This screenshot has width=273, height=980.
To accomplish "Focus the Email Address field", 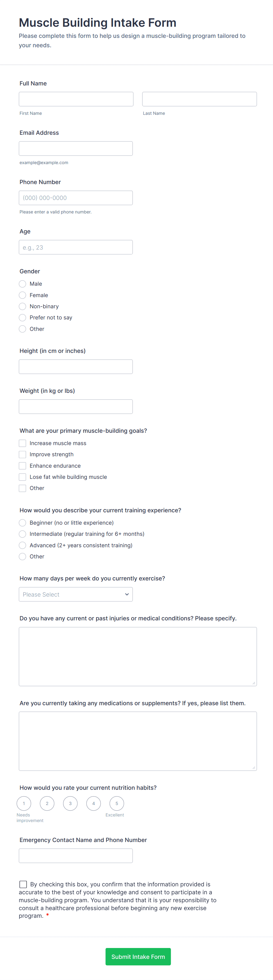I will tap(76, 148).
